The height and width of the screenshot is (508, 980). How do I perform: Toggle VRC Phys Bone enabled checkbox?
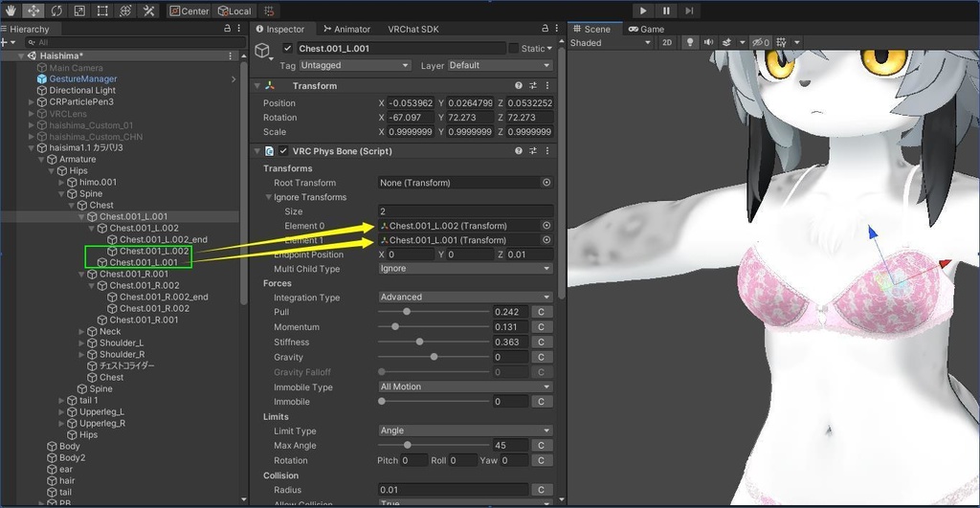283,151
